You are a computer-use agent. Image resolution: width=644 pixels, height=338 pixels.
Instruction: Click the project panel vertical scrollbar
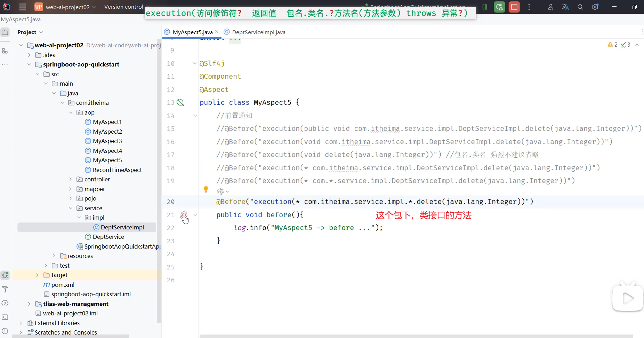159,181
